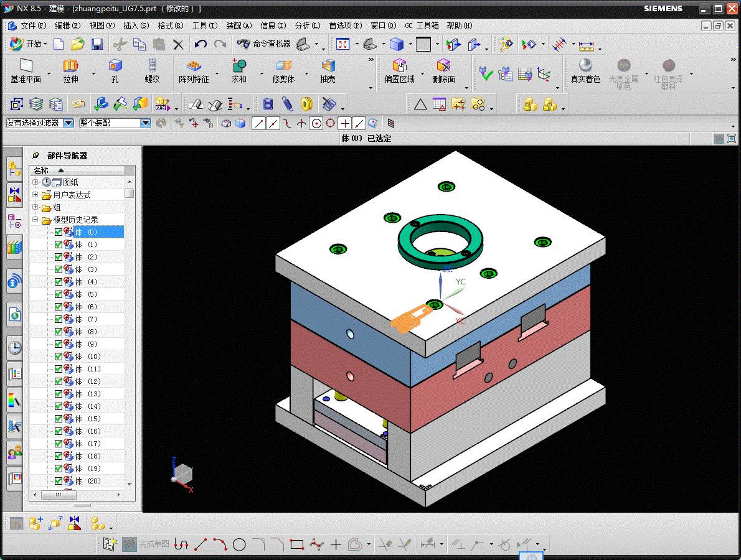This screenshot has width=741, height=560.
Task: Click the 基准平面 (Datum Plane) icon
Action: (x=26, y=66)
